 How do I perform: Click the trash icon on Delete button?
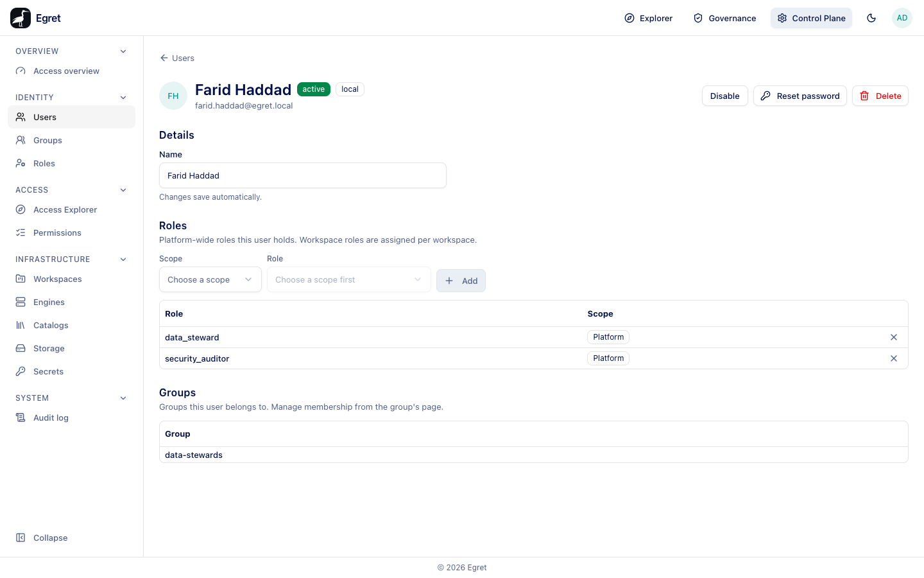click(x=864, y=96)
